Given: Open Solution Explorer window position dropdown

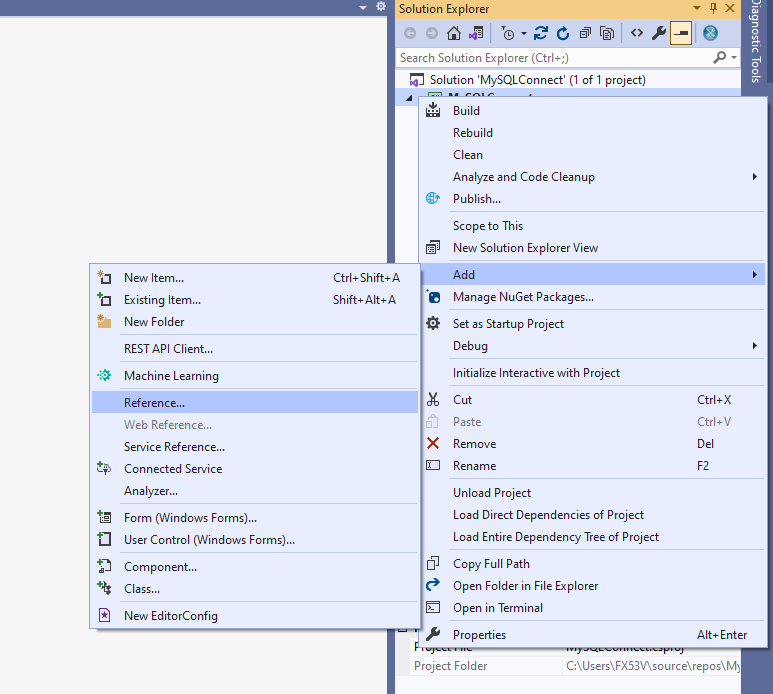Looking at the screenshot, I should [x=697, y=8].
